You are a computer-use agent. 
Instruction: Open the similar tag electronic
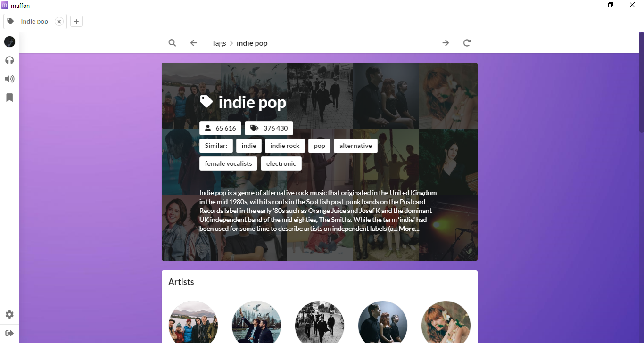(x=281, y=163)
